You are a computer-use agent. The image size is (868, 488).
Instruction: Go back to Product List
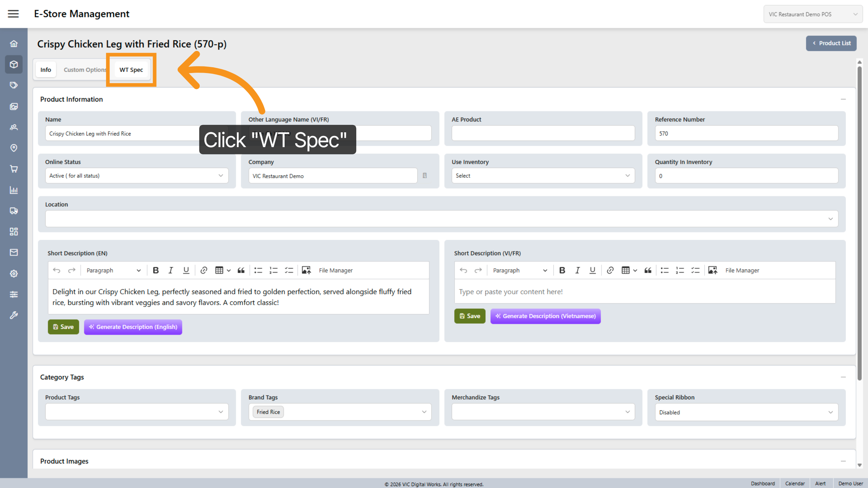[x=831, y=43]
